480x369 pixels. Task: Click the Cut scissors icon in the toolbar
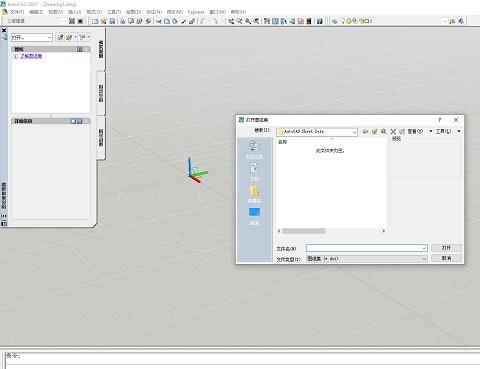(159, 21)
